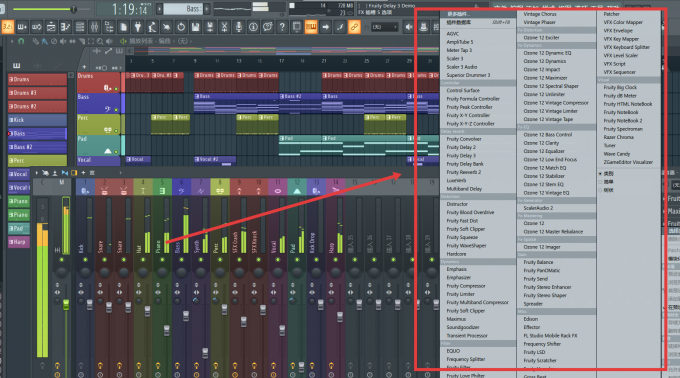Image resolution: width=680 pixels, height=378 pixels.
Task: Toggle mute LED on Drums playlist track
Action: [116, 89]
